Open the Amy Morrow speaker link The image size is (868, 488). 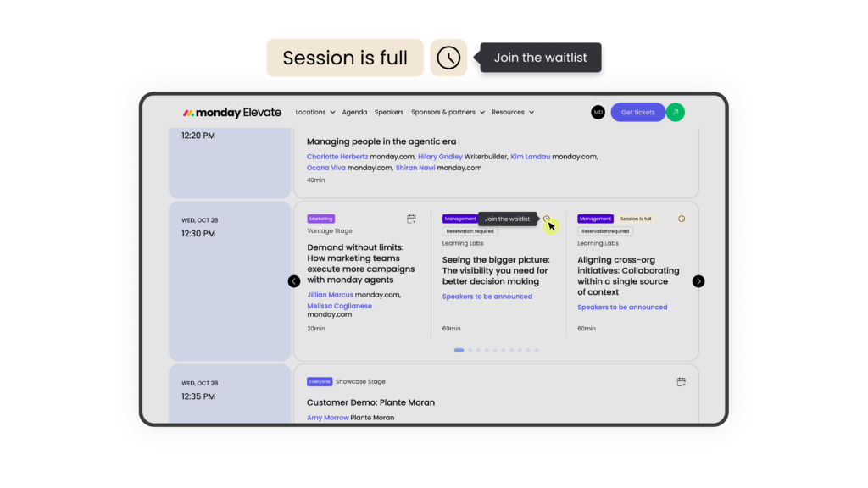coord(328,418)
